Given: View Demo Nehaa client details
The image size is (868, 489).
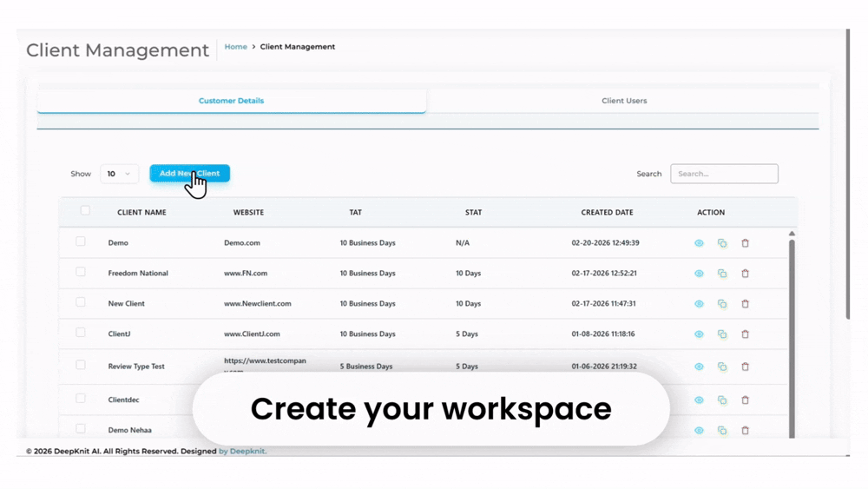Looking at the screenshot, I should (699, 430).
